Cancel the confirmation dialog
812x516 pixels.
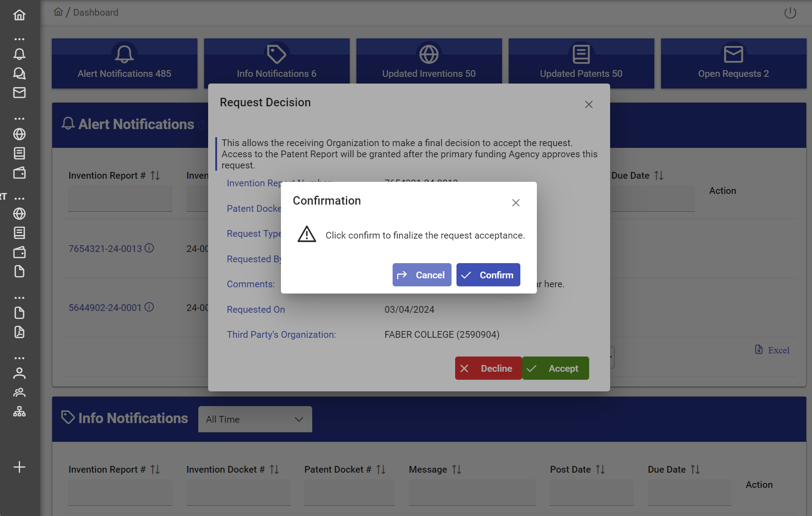422,275
